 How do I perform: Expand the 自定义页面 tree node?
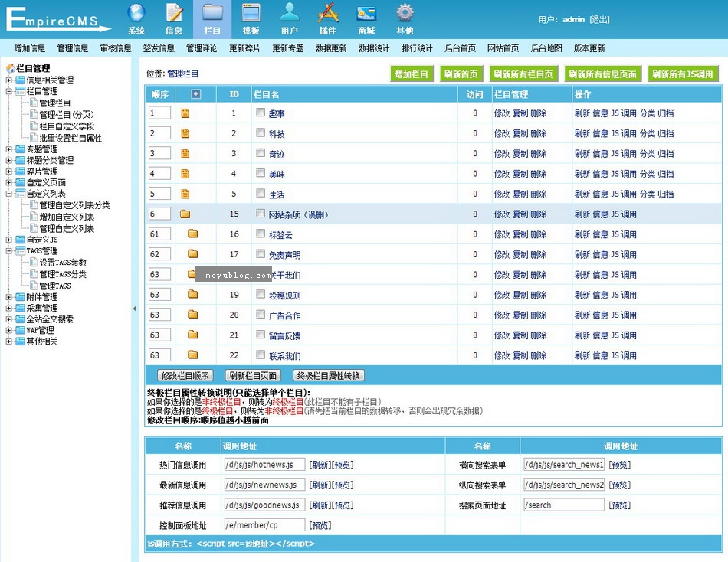(9, 182)
